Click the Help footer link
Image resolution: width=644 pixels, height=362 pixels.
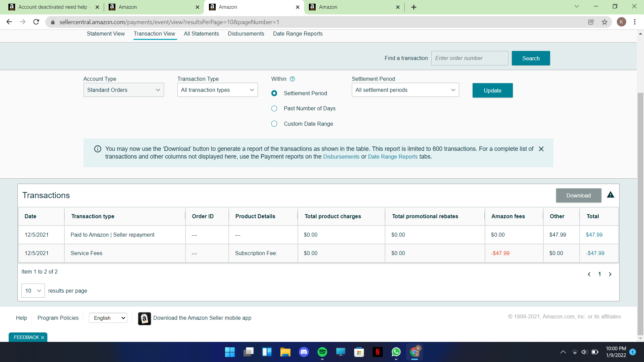21,318
